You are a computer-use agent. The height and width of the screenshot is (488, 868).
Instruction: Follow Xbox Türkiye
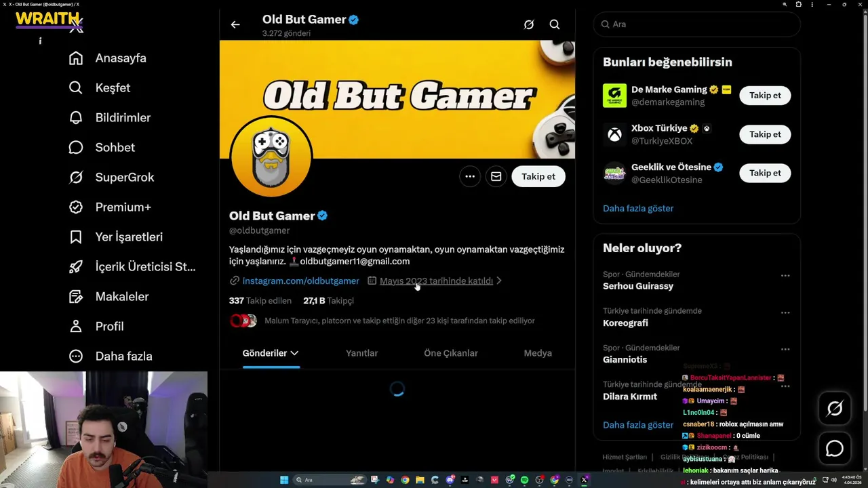pyautogui.click(x=765, y=134)
